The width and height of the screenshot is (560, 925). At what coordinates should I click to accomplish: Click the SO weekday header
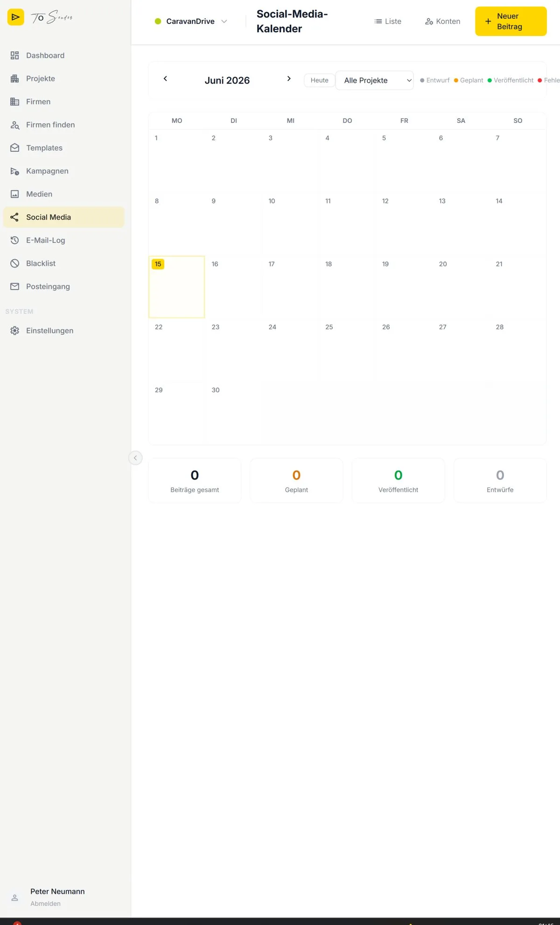pos(518,120)
